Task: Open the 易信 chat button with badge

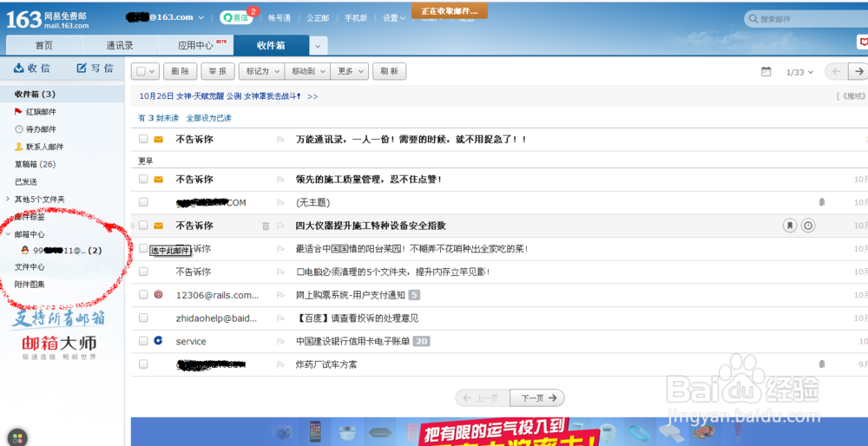Action: [236, 17]
